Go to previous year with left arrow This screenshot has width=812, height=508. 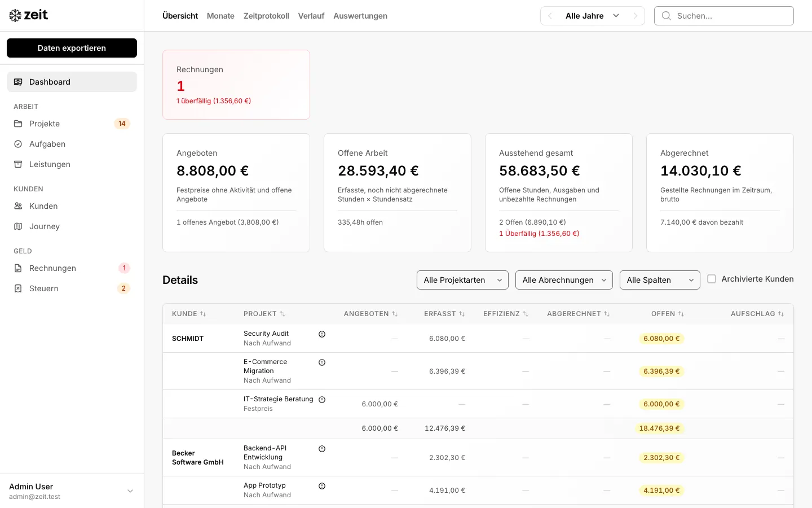(x=550, y=16)
